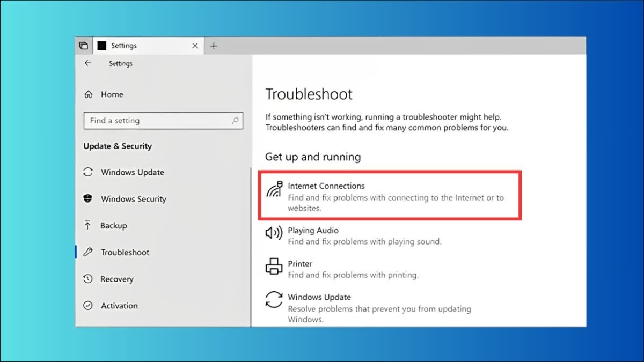
Task: Click the Update & Security section label
Action: 118,146
